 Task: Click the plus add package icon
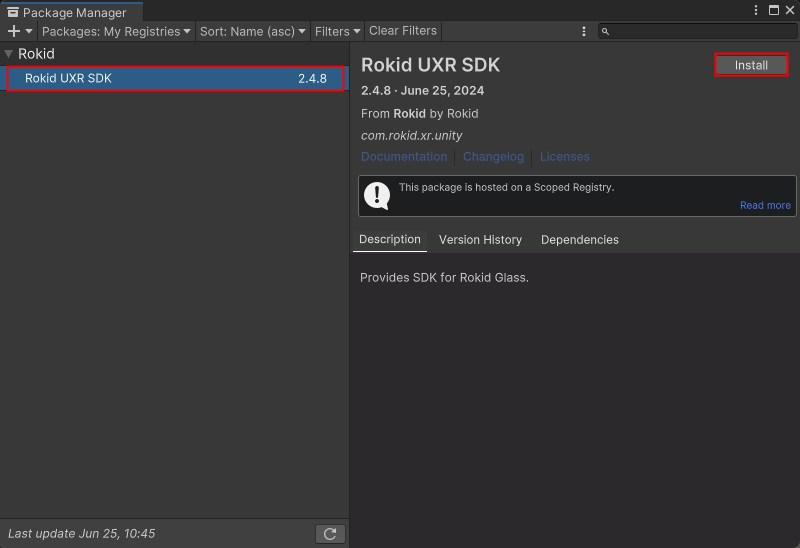point(14,31)
